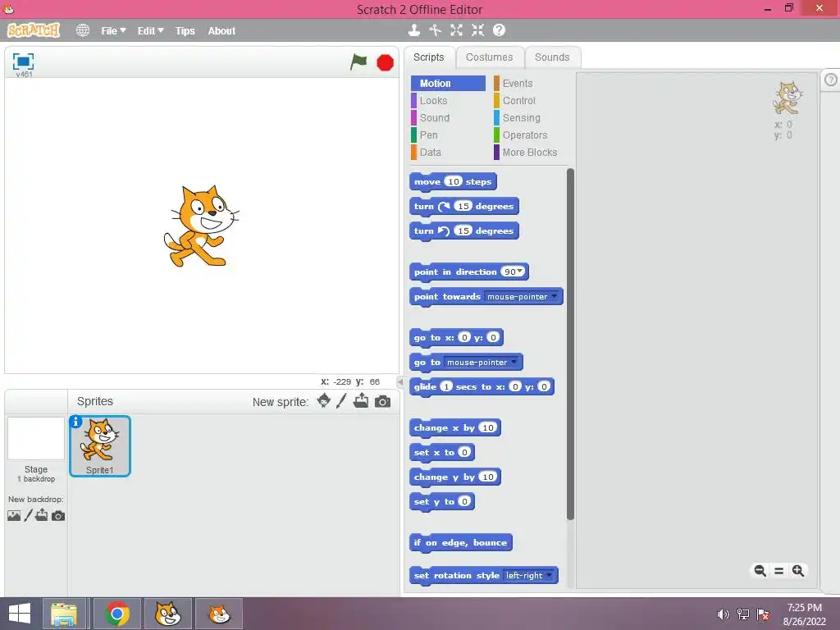Toggle full screen stage mode
Image resolution: width=840 pixels, height=630 pixels.
pyautogui.click(x=23, y=62)
